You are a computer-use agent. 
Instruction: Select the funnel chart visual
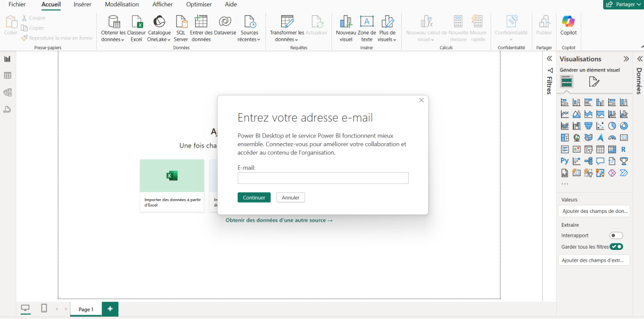pos(588,126)
